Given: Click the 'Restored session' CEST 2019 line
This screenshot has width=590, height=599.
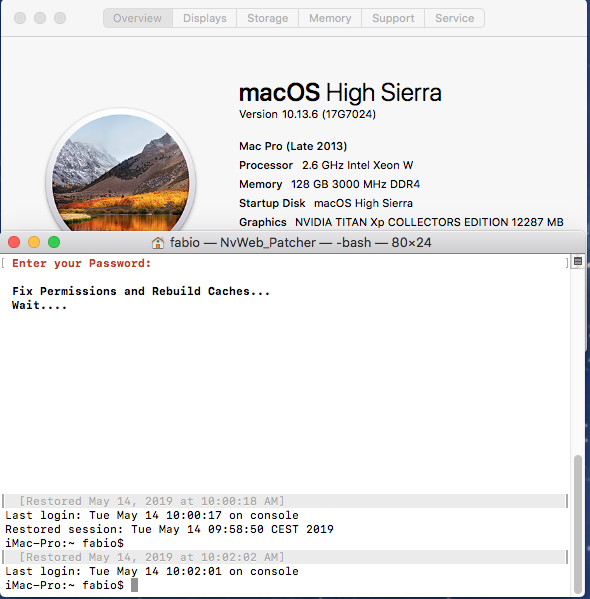Looking at the screenshot, I should [x=169, y=529].
